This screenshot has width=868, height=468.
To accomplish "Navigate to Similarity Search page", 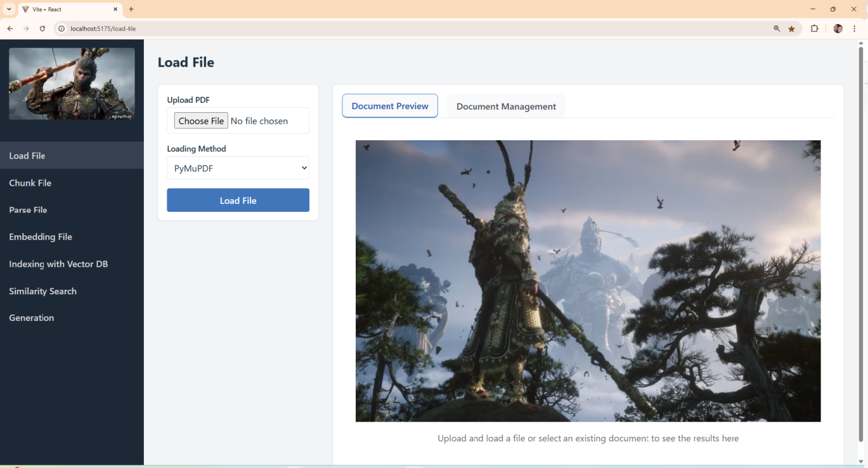I will (42, 291).
